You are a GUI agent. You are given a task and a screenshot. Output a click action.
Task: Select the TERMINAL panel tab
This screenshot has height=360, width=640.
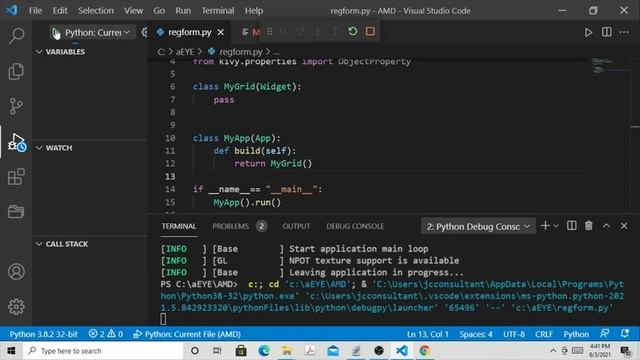point(179,226)
